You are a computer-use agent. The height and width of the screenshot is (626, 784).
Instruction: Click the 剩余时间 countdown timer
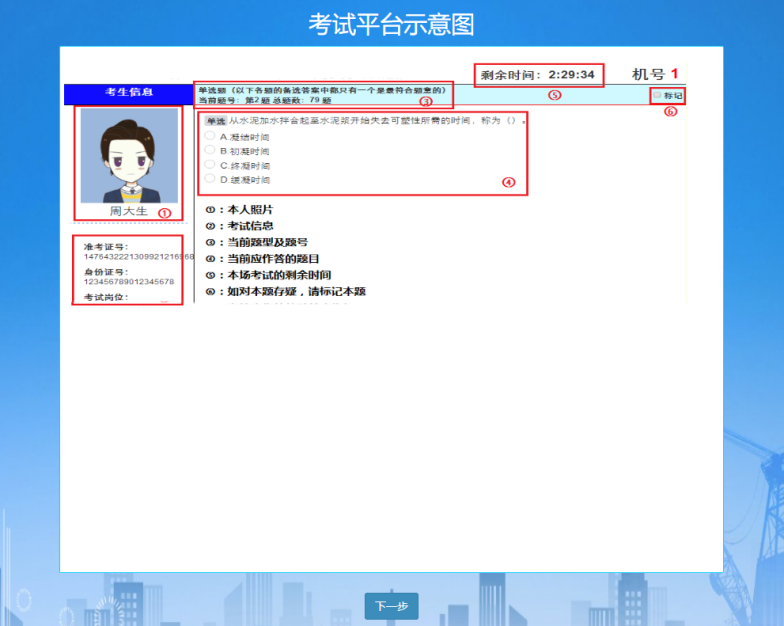pos(538,75)
